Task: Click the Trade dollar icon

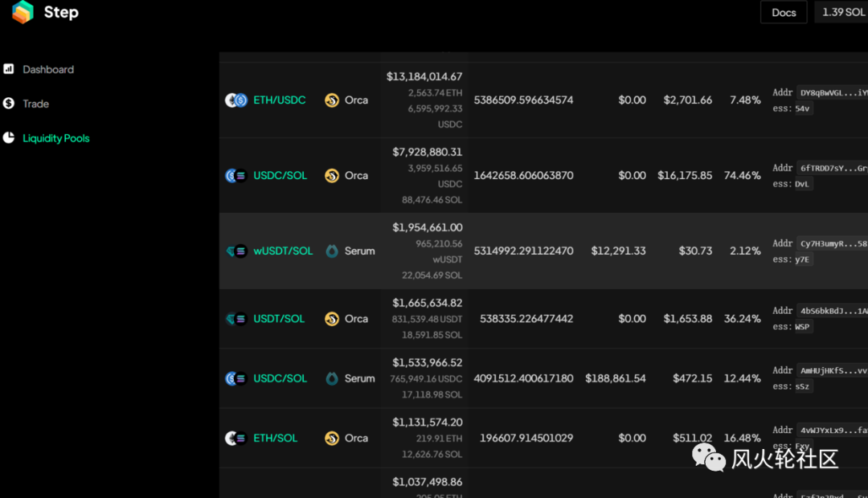Action: (8, 104)
